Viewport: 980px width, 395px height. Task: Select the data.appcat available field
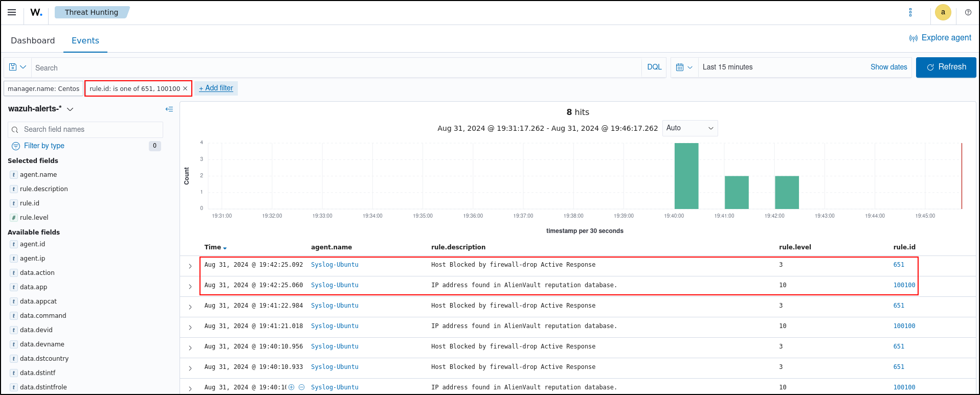click(x=38, y=301)
